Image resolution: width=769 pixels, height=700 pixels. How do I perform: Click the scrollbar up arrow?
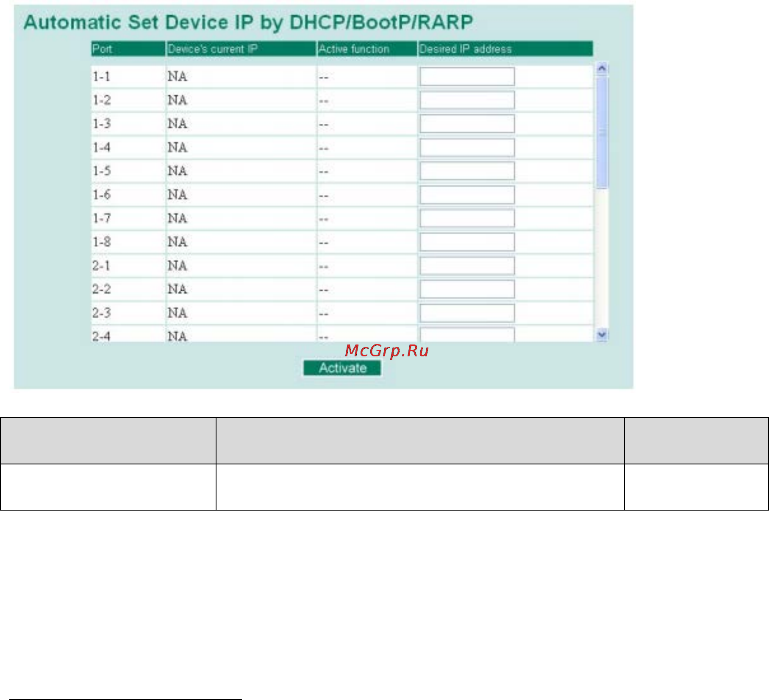[602, 69]
